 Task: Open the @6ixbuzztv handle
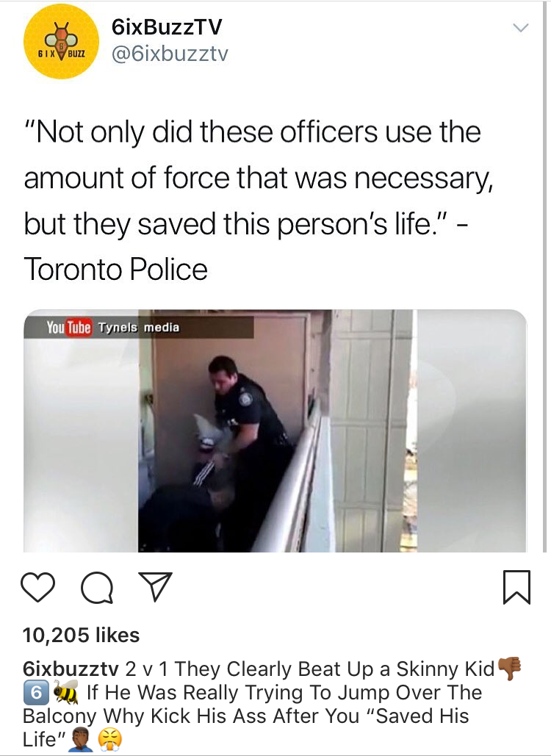click(x=170, y=54)
